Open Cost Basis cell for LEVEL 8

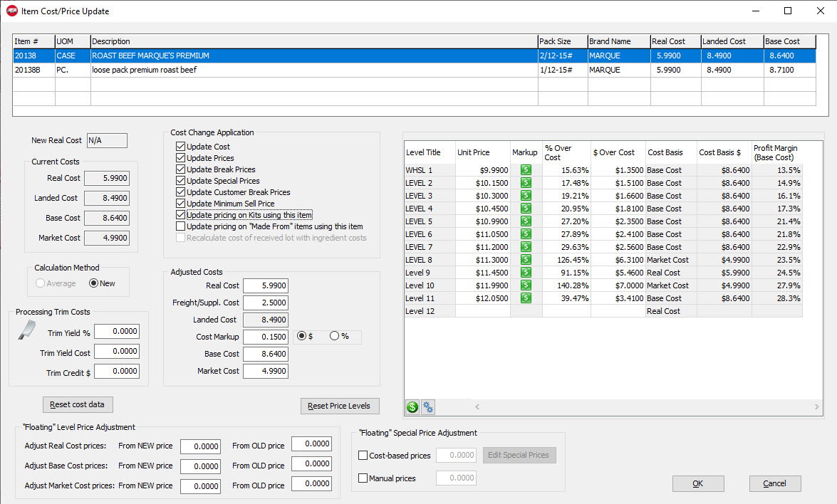tap(670, 260)
